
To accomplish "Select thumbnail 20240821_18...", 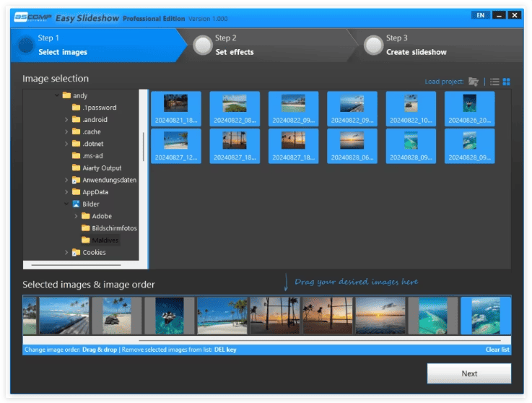I will point(176,109).
